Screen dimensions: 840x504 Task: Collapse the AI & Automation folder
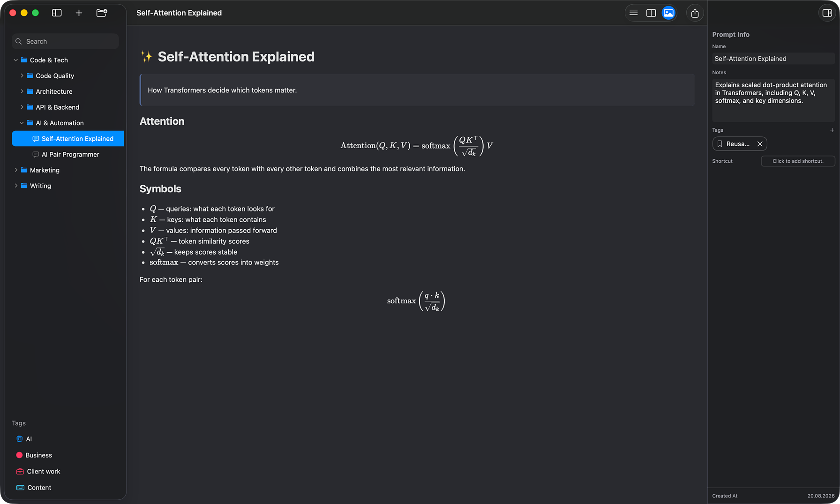[x=22, y=123]
